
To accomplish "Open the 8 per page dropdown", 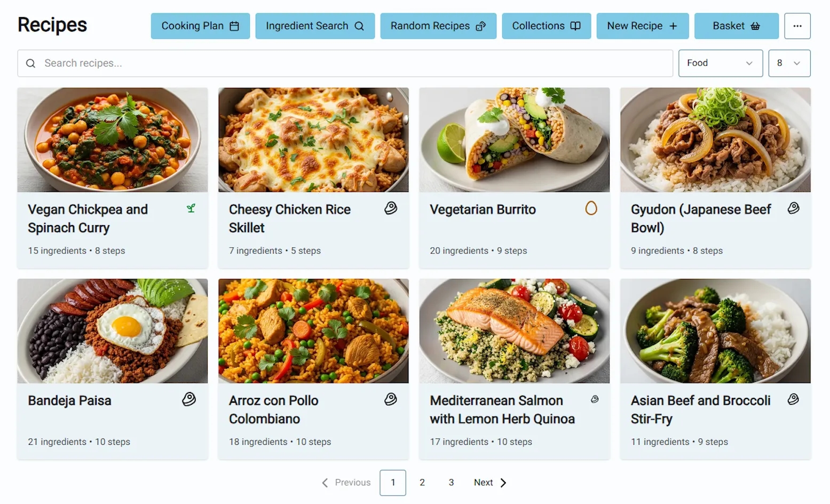I will point(789,63).
